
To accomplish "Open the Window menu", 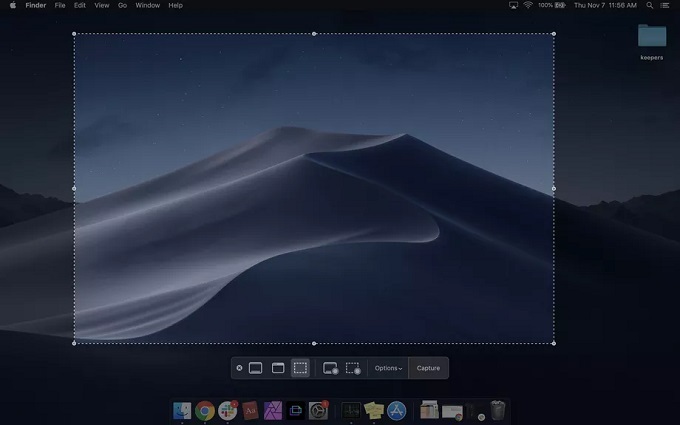I will point(147,5).
